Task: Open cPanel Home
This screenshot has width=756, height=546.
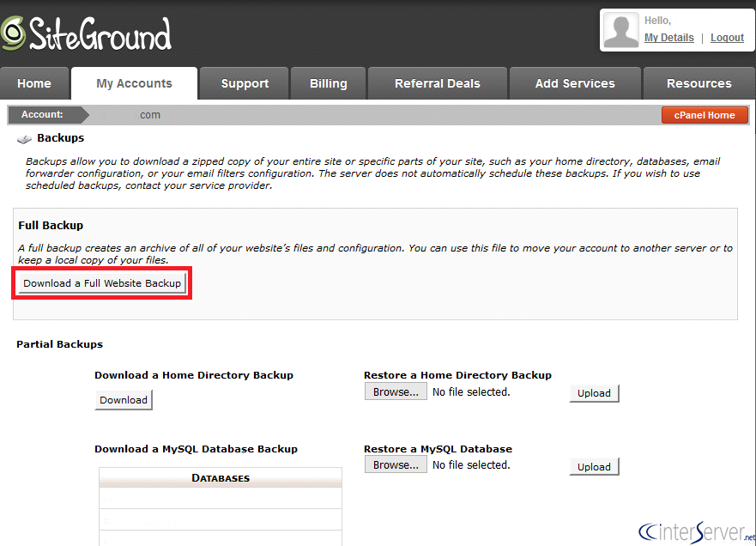Action: point(705,114)
